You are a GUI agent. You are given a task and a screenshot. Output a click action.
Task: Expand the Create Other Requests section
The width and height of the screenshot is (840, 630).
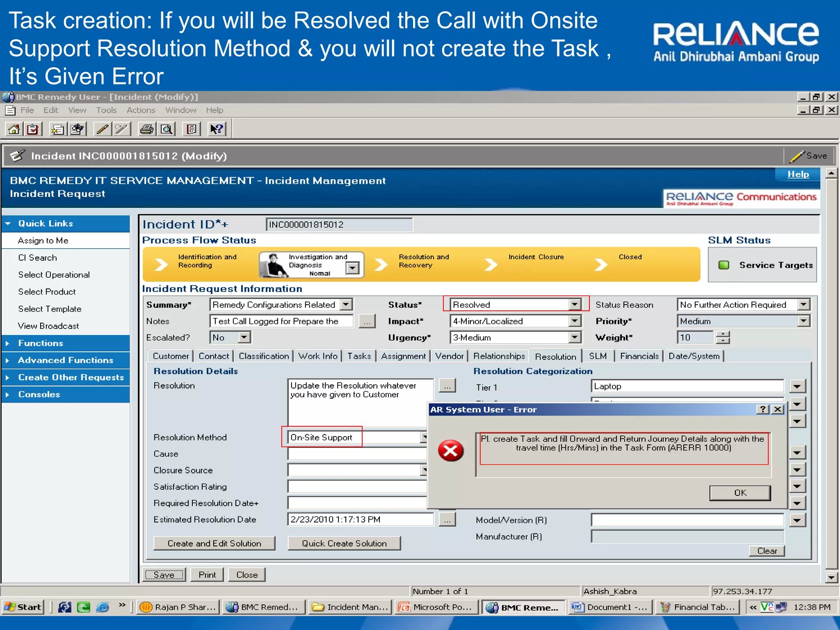7,377
